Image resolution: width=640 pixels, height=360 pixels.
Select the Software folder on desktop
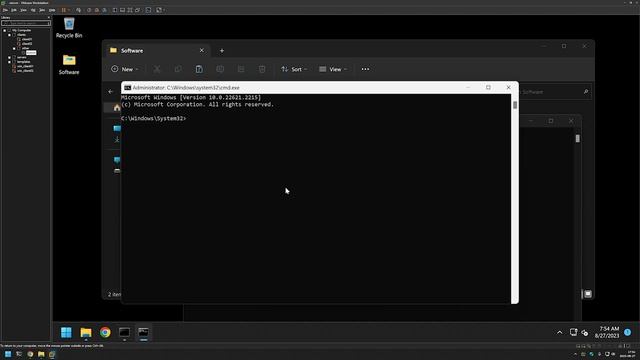click(x=69, y=64)
